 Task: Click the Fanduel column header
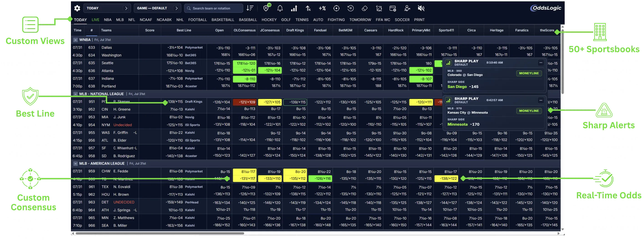tap(320, 30)
